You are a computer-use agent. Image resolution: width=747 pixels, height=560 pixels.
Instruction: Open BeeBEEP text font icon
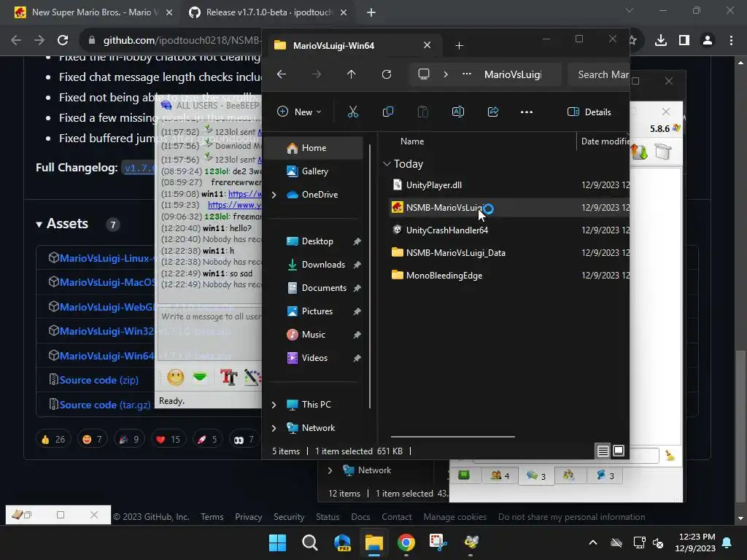[228, 377]
